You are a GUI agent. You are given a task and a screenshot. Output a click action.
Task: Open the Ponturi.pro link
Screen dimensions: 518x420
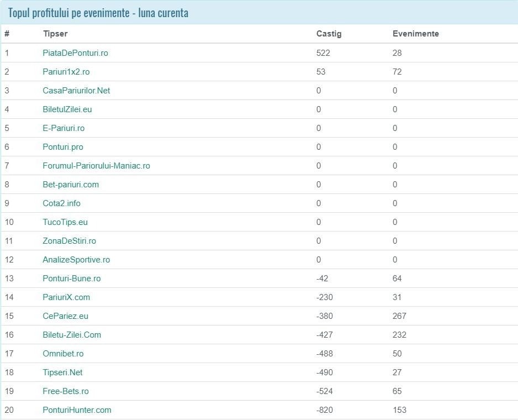pos(63,147)
